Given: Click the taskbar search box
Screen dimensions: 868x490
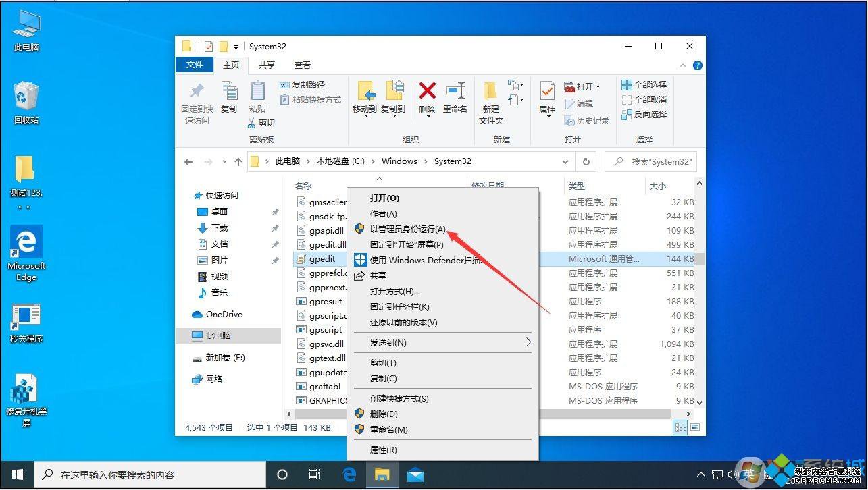Looking at the screenshot, I should tap(150, 474).
